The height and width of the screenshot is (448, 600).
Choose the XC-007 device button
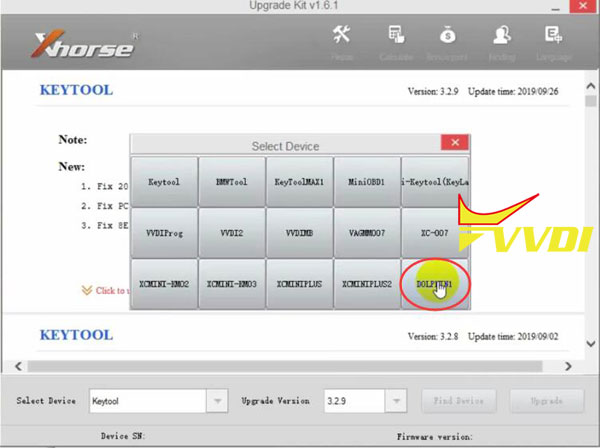(434, 233)
